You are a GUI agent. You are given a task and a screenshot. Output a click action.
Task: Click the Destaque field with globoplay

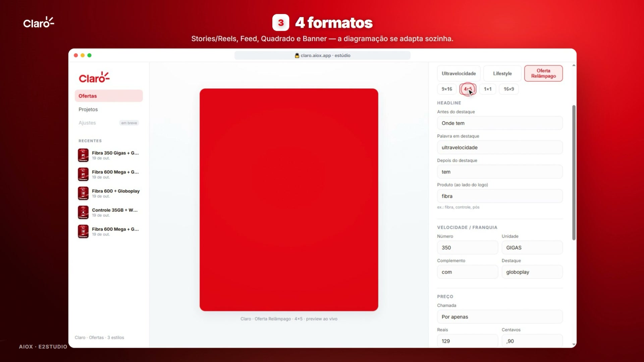click(532, 272)
